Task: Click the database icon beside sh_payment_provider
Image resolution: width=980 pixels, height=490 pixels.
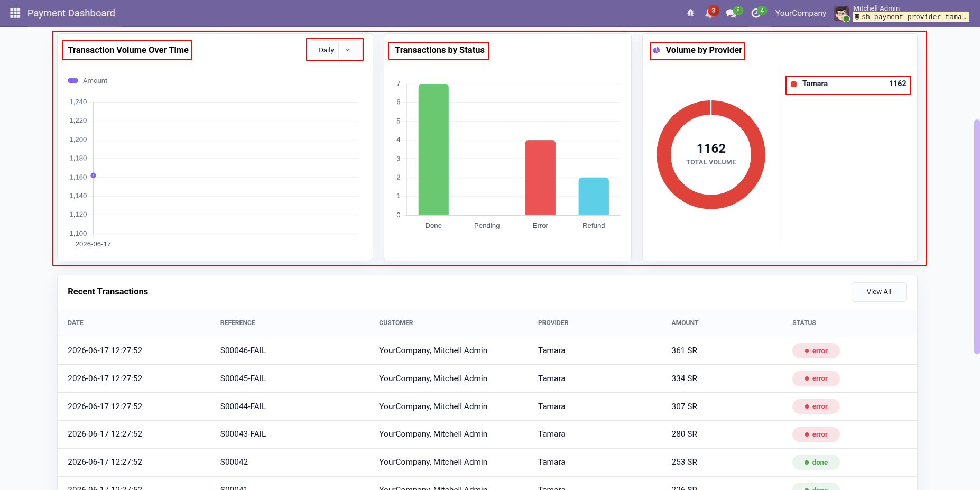Action: tap(857, 17)
